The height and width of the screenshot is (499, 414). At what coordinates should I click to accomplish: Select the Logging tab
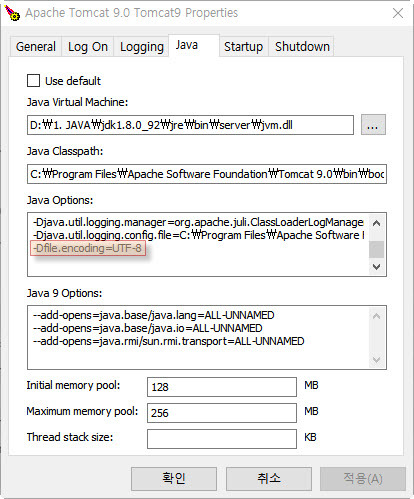pos(142,47)
